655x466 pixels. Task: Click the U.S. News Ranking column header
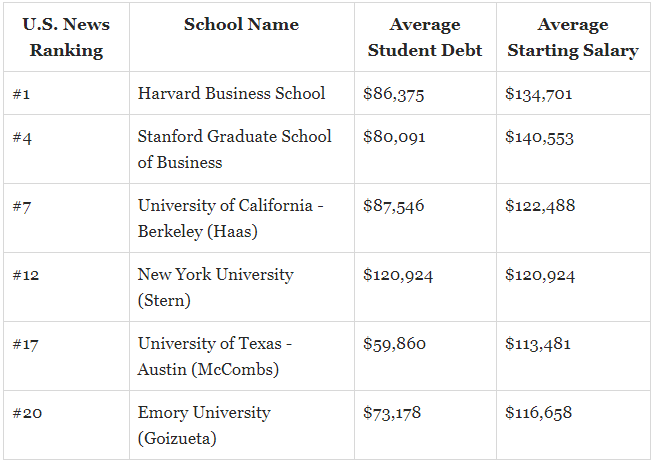(x=66, y=37)
